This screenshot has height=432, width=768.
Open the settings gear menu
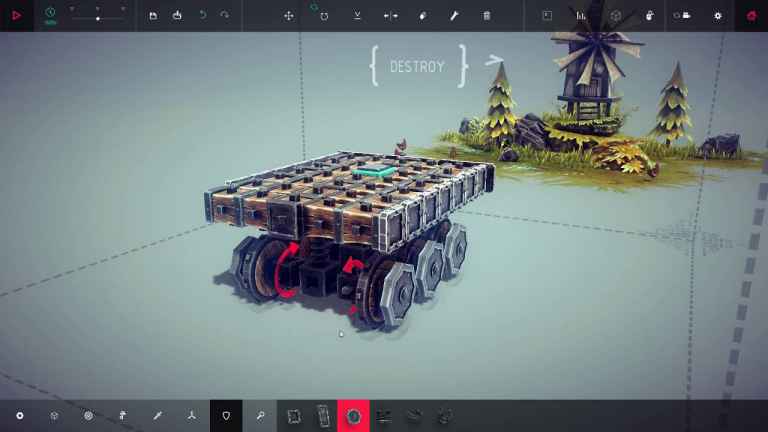(717, 16)
